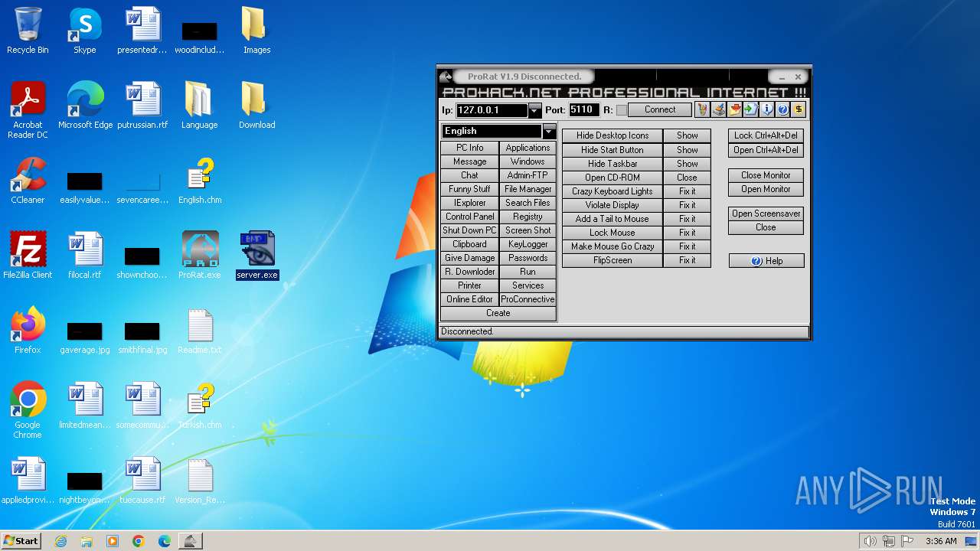Click the ProConnective button
The height and width of the screenshot is (551, 980).
pos(528,299)
